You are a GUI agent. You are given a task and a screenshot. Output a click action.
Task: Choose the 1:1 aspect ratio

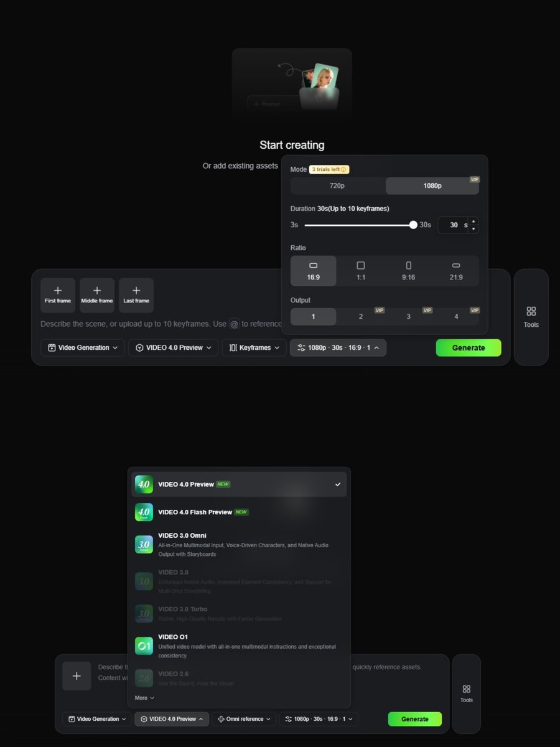pyautogui.click(x=361, y=271)
